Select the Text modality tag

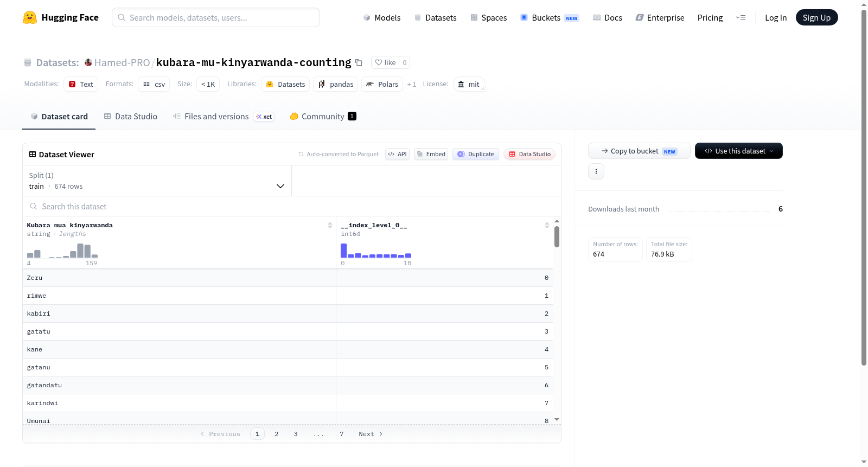pos(81,84)
